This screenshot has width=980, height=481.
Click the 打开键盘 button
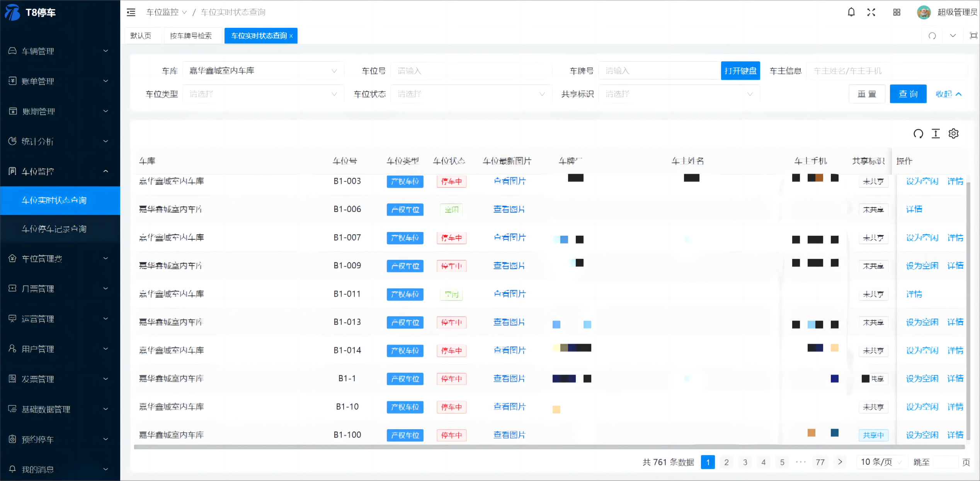click(x=740, y=71)
